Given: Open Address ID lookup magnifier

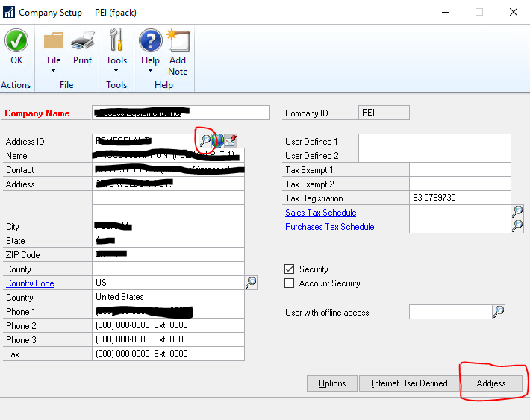Looking at the screenshot, I should coord(205,140).
